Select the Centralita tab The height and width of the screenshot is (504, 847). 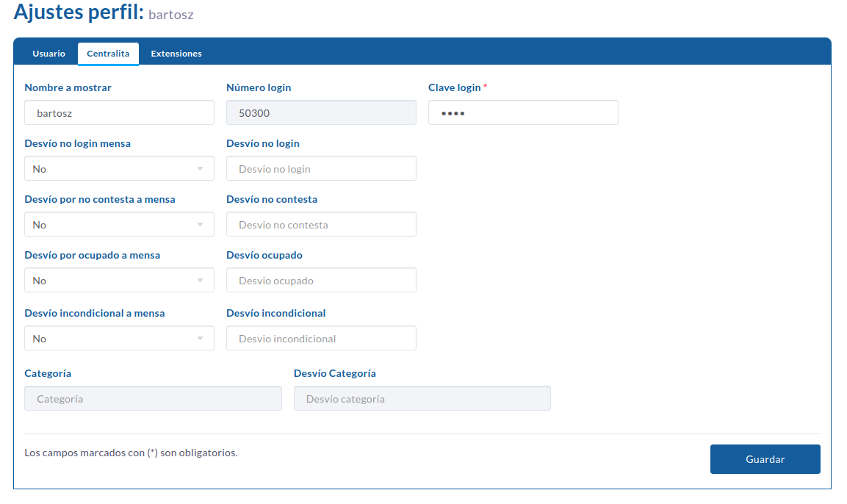pyautogui.click(x=108, y=54)
